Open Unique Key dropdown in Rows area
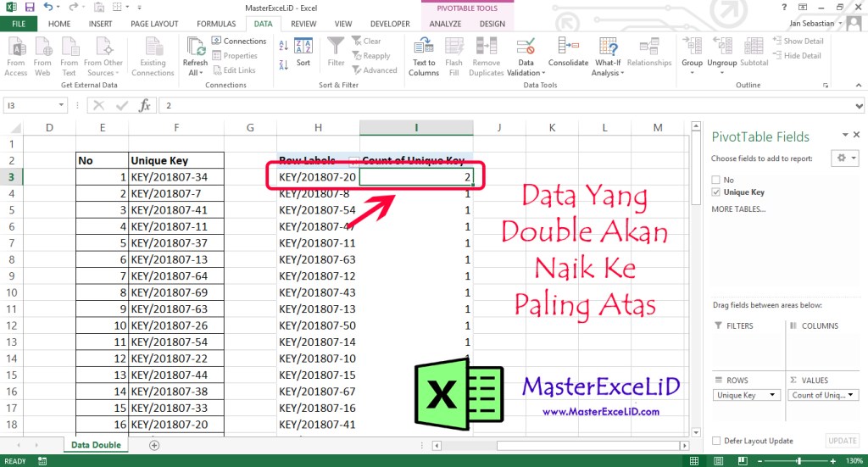Screen dimensions: 868x467 (772, 395)
